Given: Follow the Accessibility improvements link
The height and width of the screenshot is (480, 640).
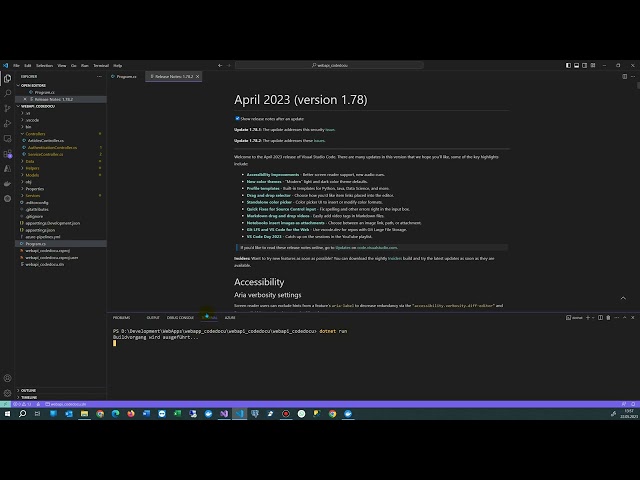Looking at the screenshot, I should point(273,175).
